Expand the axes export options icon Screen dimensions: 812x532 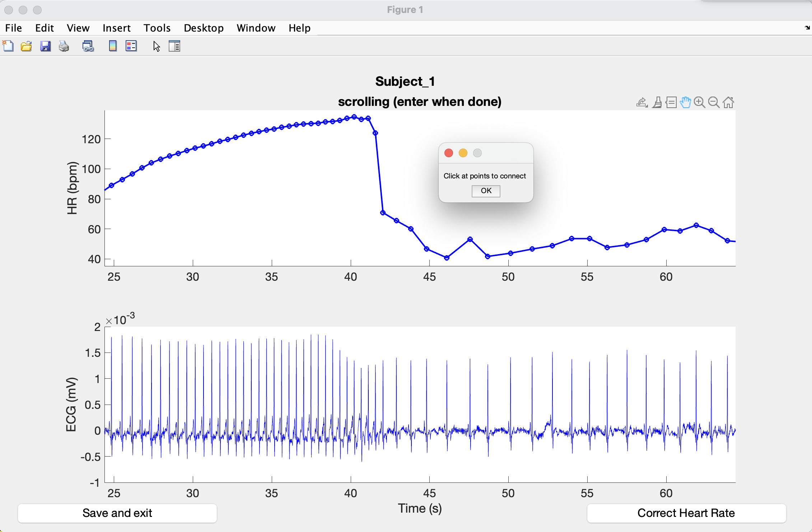click(642, 103)
